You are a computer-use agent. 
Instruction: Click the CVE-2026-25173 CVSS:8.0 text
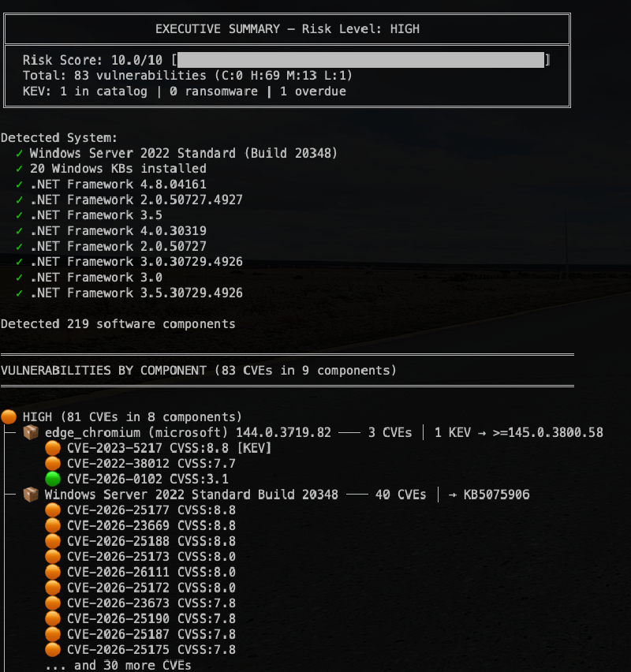pos(151,556)
